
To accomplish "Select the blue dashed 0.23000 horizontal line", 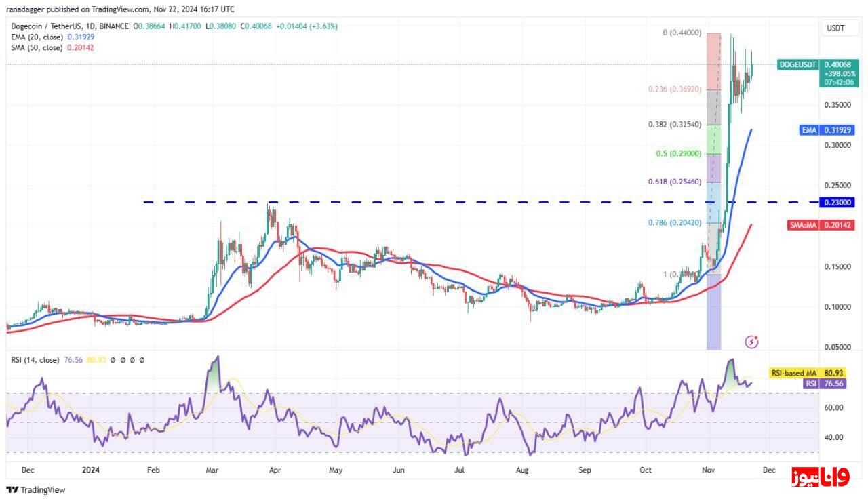I will [407, 202].
